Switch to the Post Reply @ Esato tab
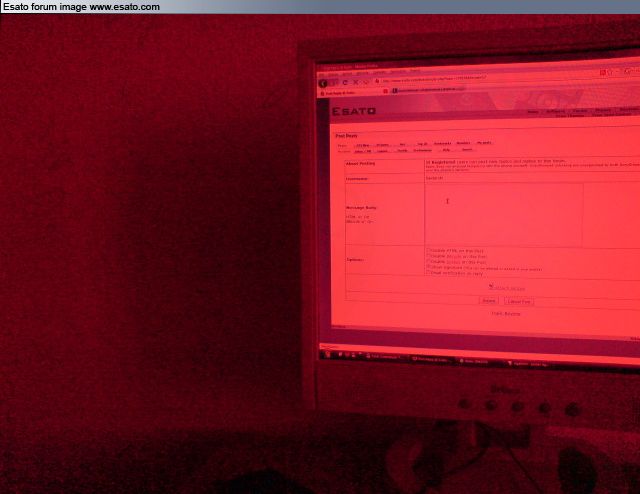The image size is (640, 494). tap(351, 93)
